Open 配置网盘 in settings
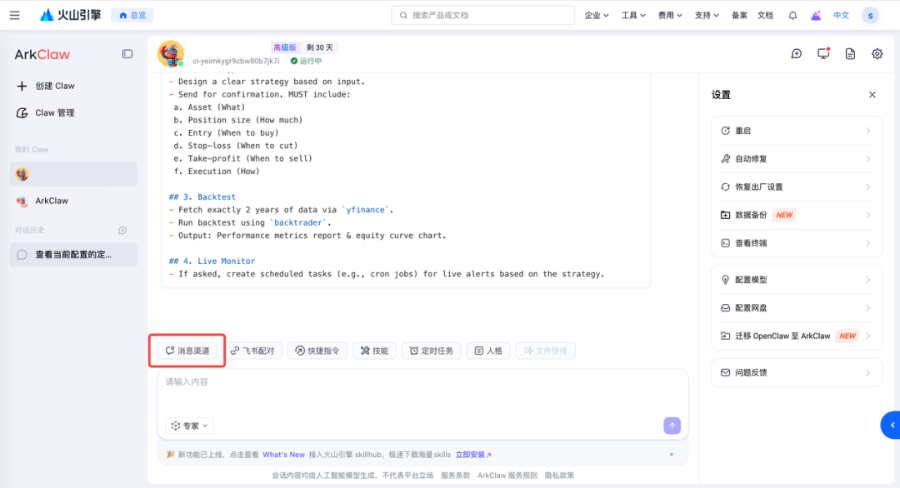900x488 pixels. (796, 308)
